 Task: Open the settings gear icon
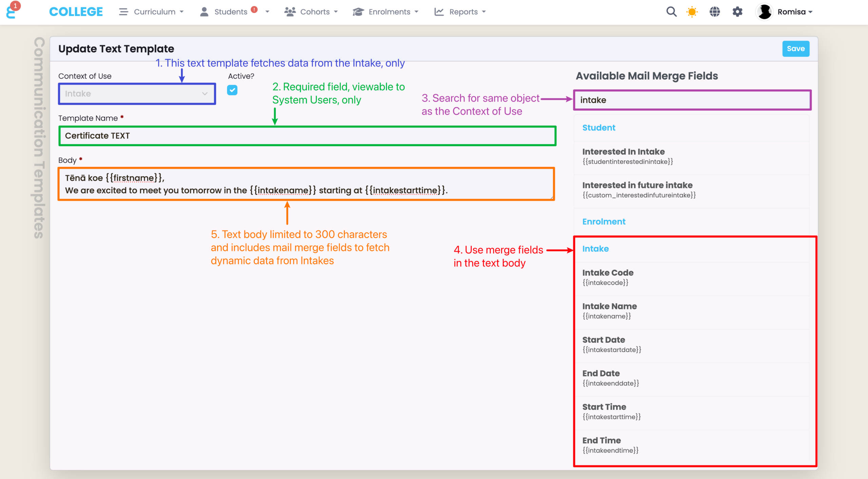point(737,12)
